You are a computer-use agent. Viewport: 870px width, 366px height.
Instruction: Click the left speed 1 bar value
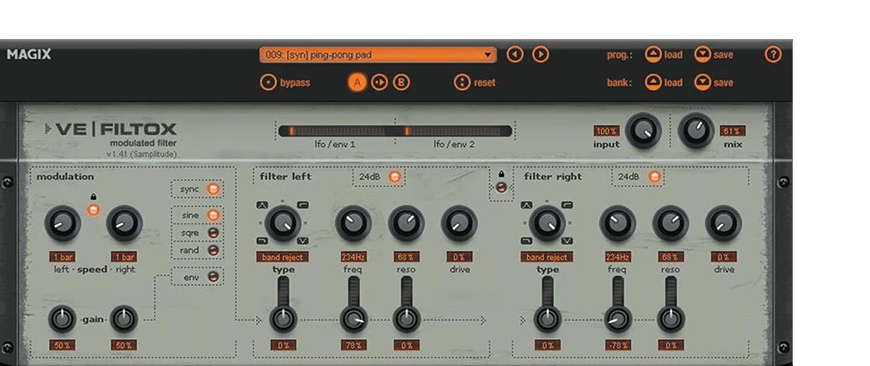62,257
